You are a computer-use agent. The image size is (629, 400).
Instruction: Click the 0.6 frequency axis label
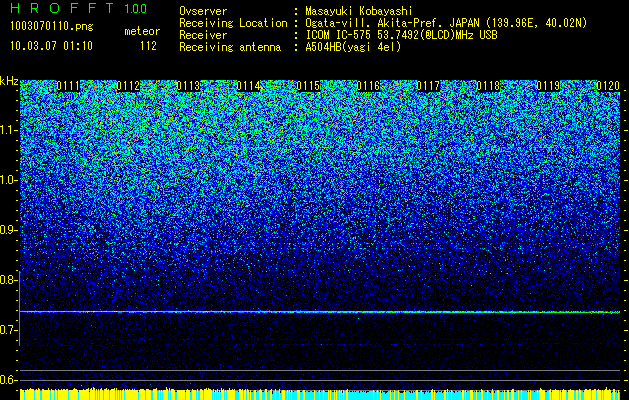[9, 380]
